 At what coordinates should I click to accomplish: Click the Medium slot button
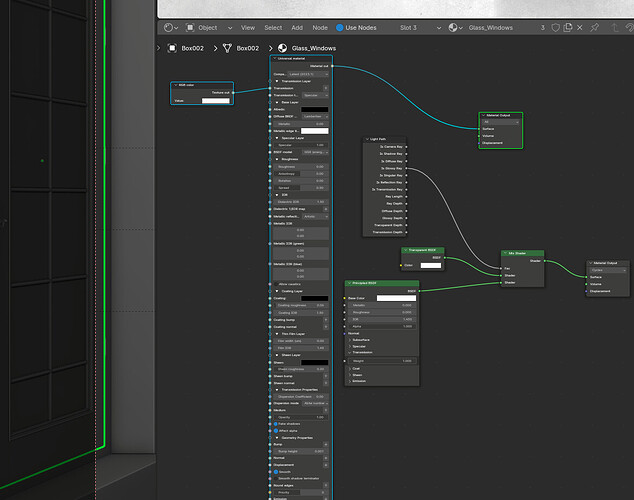325,410
